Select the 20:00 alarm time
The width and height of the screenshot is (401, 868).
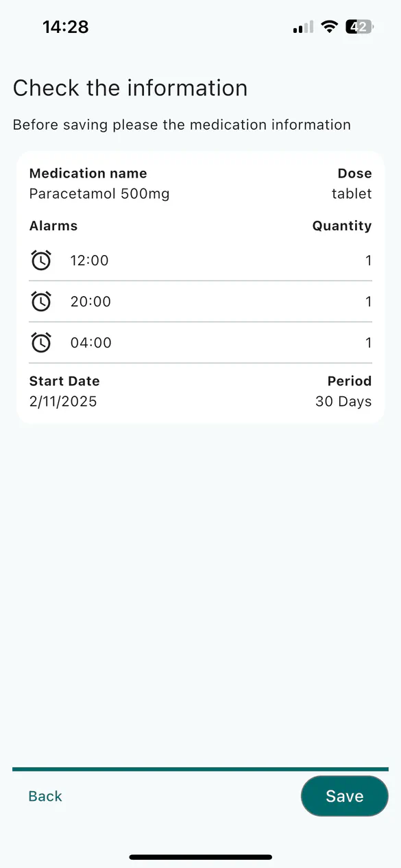[x=90, y=302]
